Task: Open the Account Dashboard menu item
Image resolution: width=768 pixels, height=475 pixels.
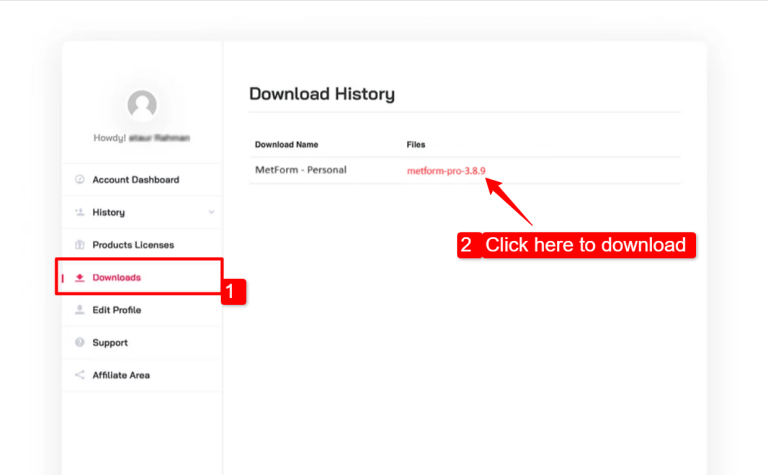Action: coord(135,180)
